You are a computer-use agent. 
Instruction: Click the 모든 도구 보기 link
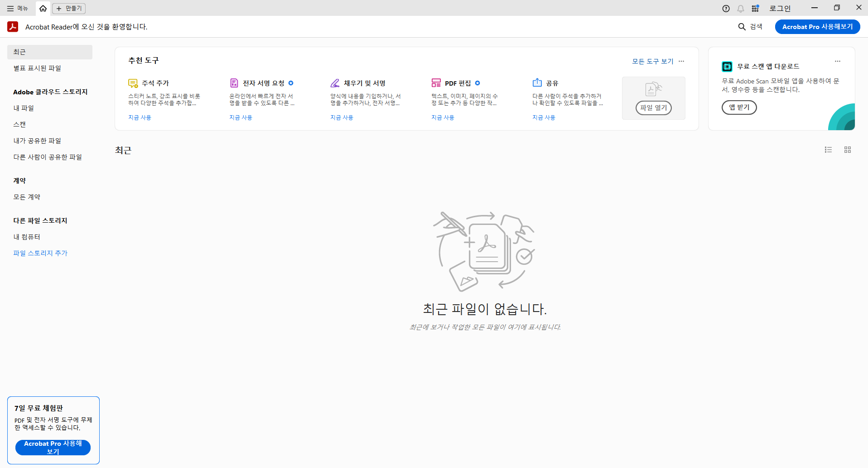653,61
